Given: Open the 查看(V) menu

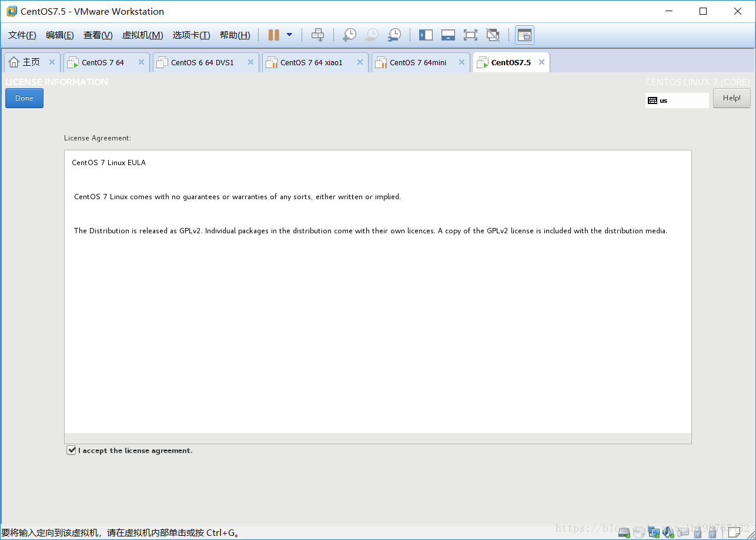Looking at the screenshot, I should pyautogui.click(x=98, y=35).
